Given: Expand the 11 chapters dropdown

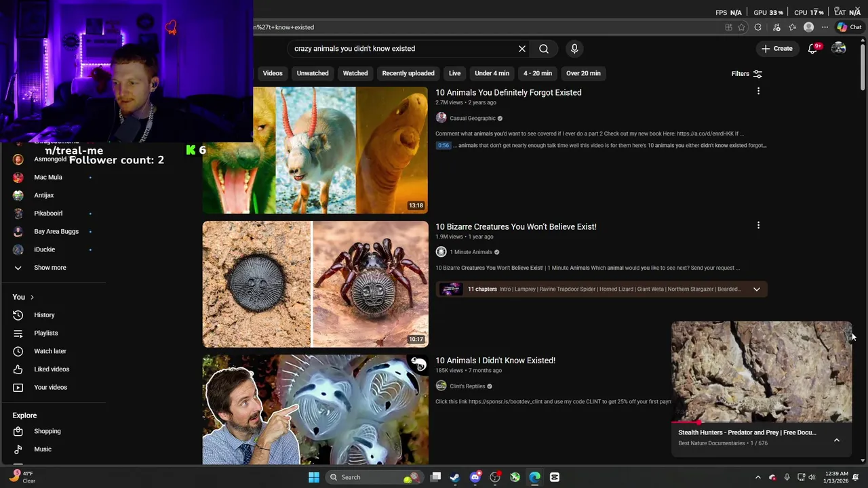Looking at the screenshot, I should point(757,289).
